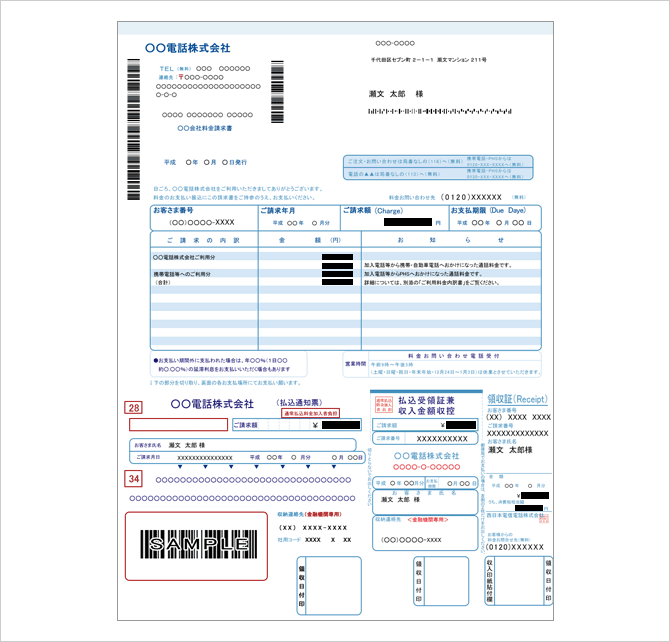Click the 'ご請求の内訳' column header
The image size is (670, 642).
click(203, 240)
